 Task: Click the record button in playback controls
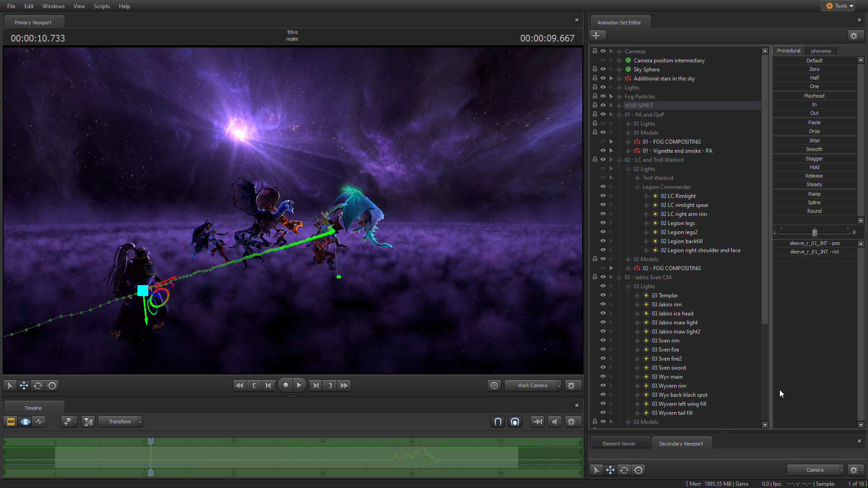[x=285, y=385]
